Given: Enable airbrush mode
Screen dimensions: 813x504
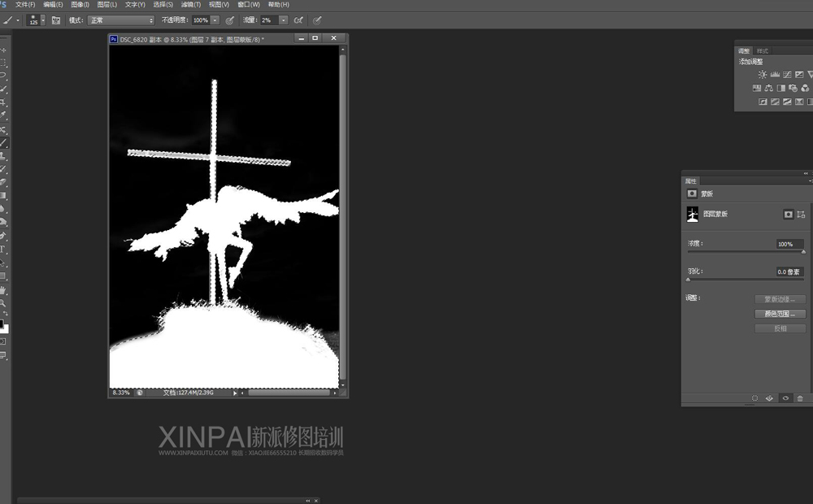Looking at the screenshot, I should point(298,20).
